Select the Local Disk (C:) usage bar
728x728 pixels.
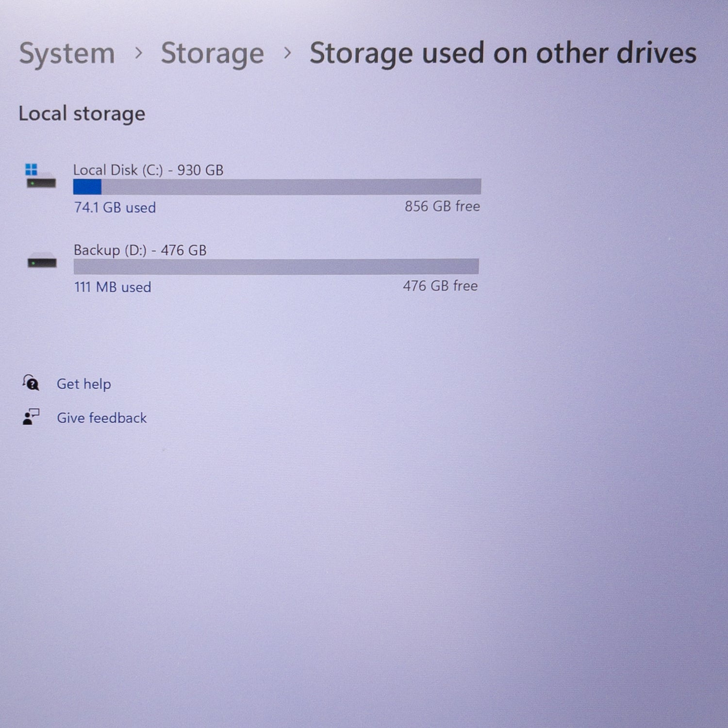pyautogui.click(x=277, y=187)
